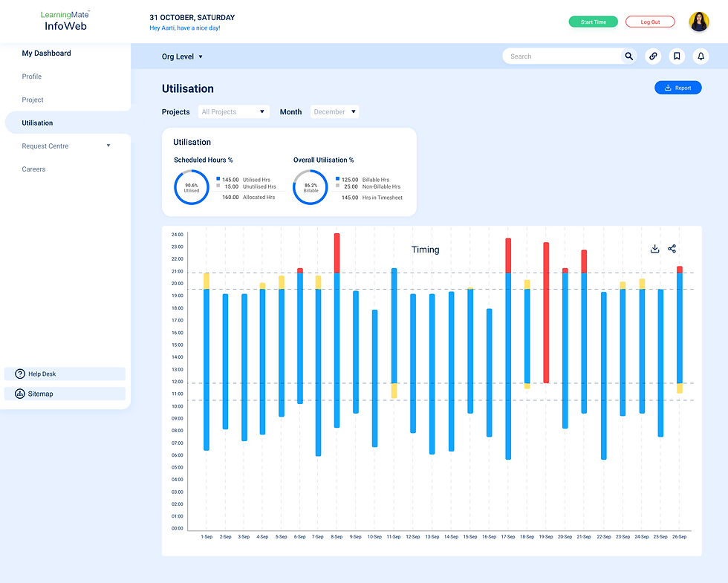This screenshot has height=583, width=728.
Task: Open the bookmark icon
Action: [x=677, y=56]
